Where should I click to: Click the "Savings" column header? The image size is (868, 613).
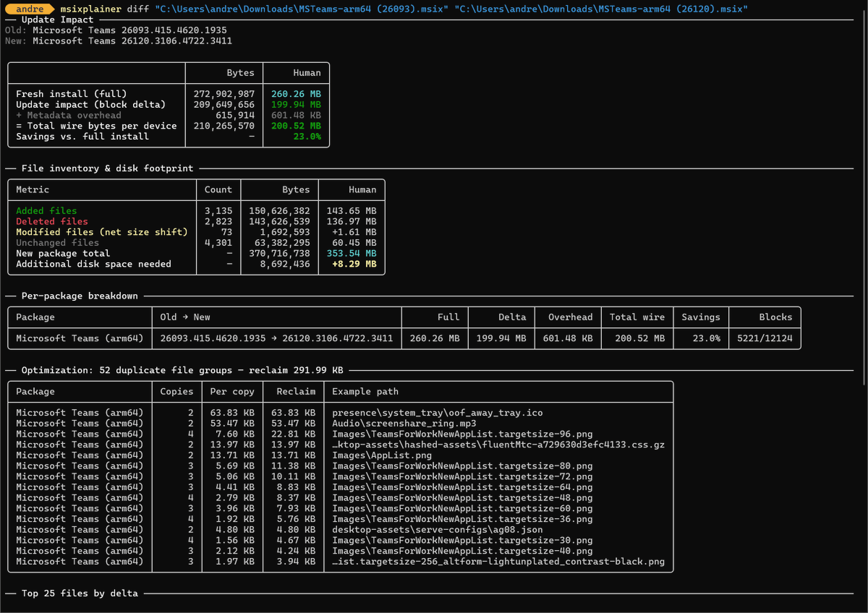[701, 317]
